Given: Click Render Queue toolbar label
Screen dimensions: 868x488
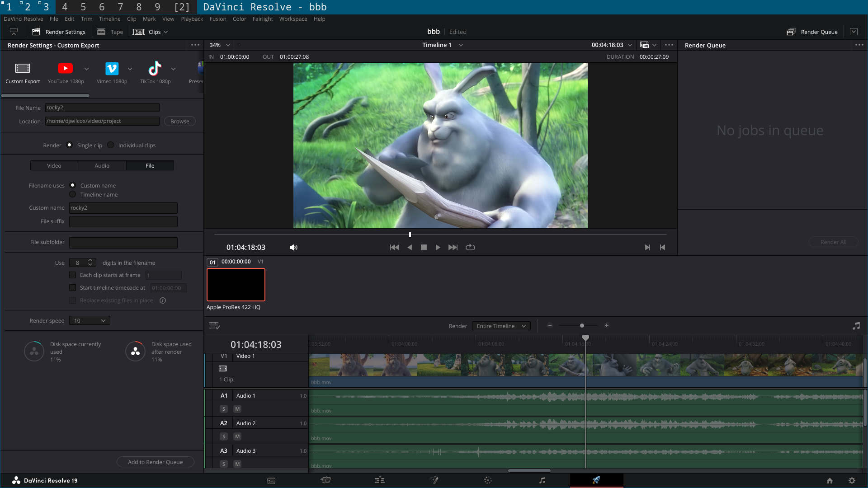Looking at the screenshot, I should 819,32.
